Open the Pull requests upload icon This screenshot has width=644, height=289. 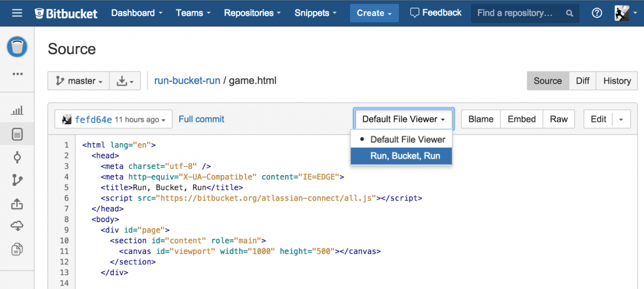coord(17,204)
